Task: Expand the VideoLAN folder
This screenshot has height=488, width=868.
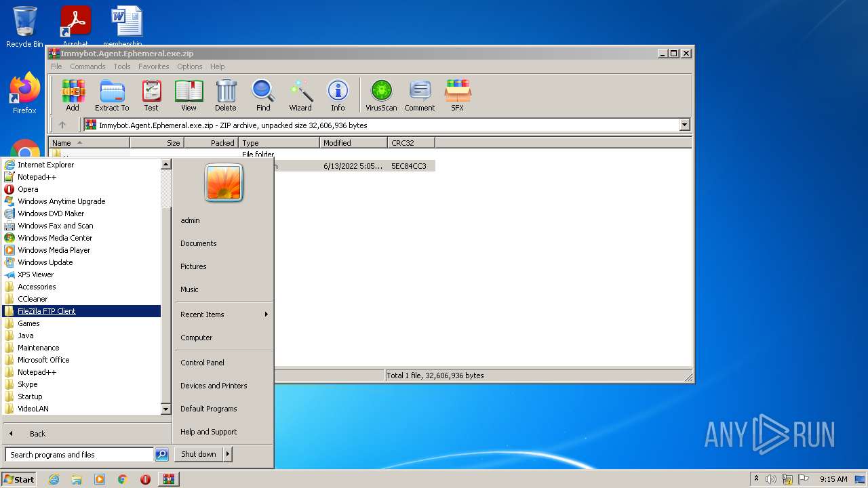Action: 81,409
